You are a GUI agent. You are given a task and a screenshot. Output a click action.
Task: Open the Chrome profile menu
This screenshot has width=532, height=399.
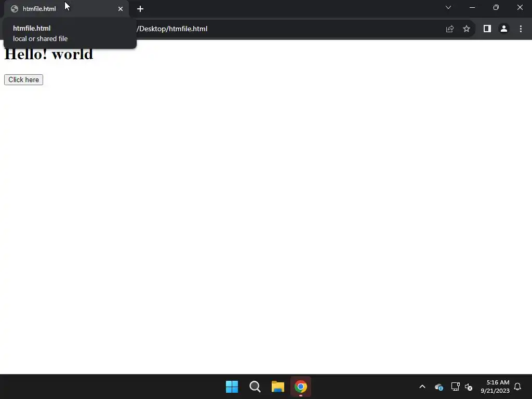[x=504, y=29]
